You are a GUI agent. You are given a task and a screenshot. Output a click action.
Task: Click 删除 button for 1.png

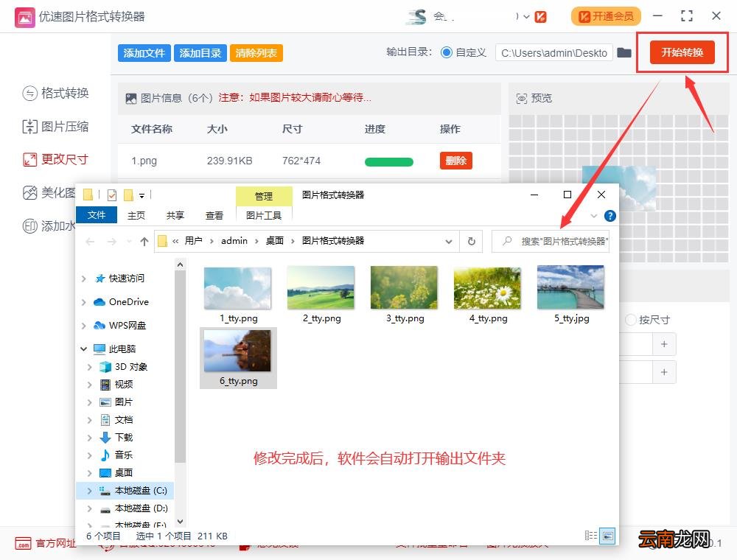pyautogui.click(x=456, y=161)
